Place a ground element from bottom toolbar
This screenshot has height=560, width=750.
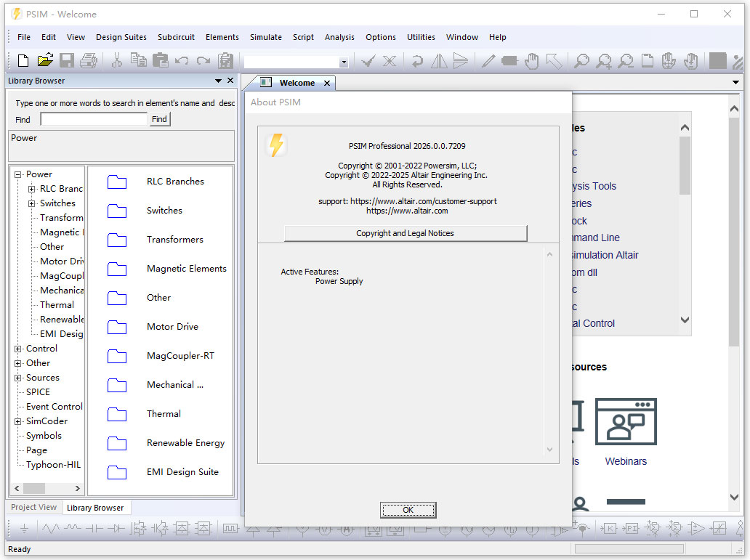[x=24, y=529]
